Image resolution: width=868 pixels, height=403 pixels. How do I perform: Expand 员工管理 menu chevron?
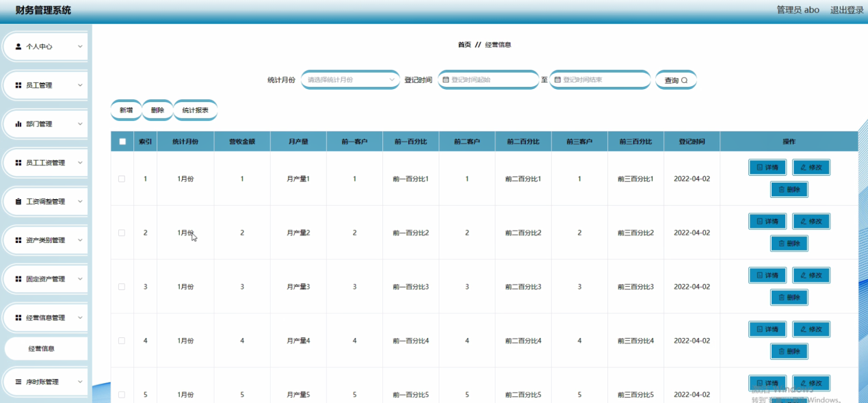pyautogui.click(x=80, y=86)
